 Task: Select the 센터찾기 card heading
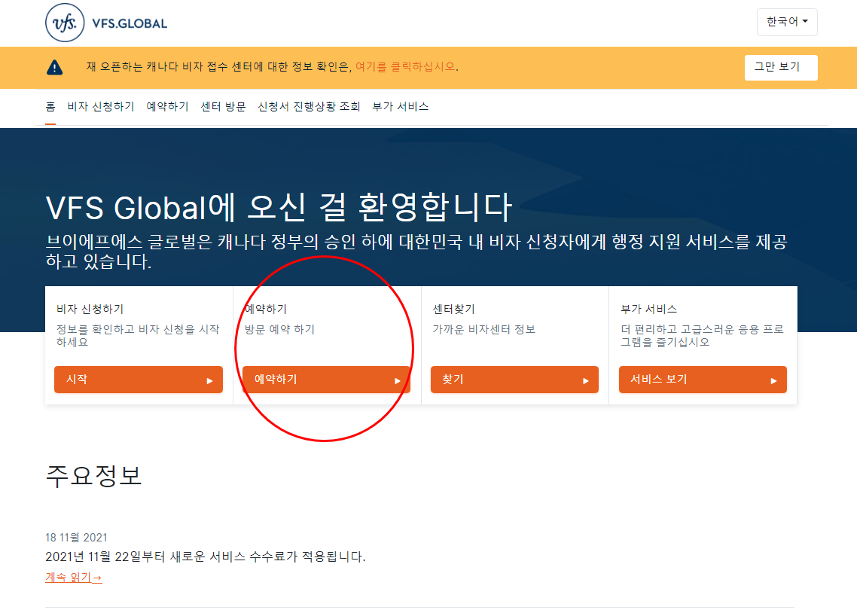coord(453,309)
